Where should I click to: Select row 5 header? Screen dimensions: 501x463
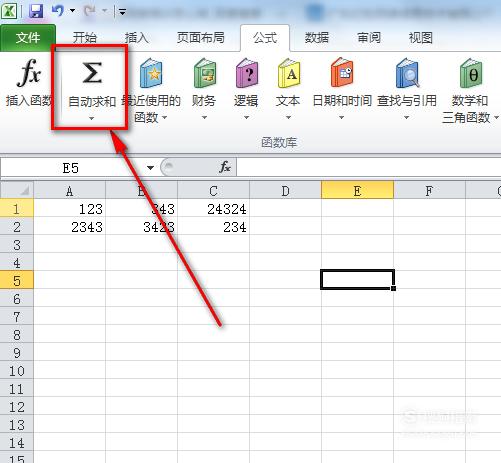[17, 281]
